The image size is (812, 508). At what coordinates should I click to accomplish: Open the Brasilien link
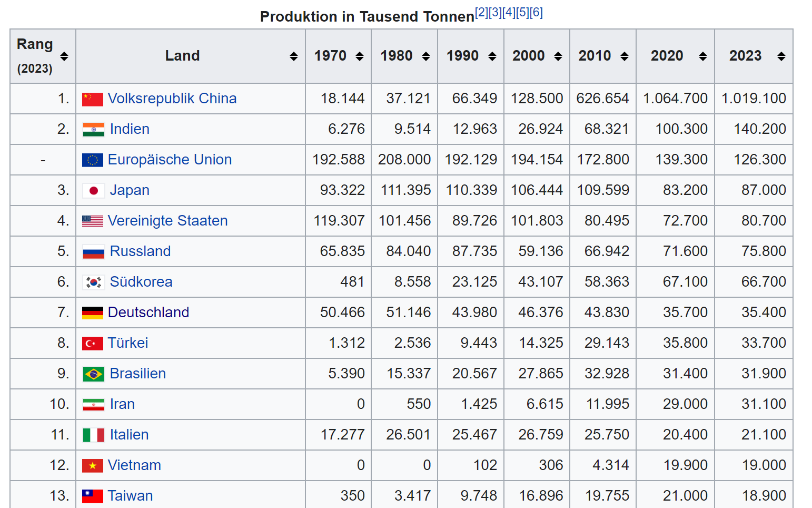tap(138, 374)
